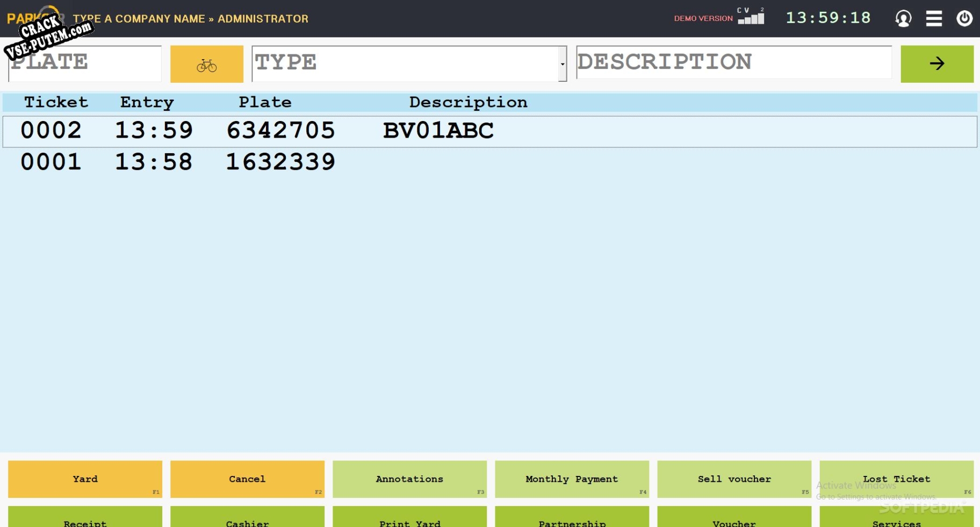Click the bicycle vehicle type icon
This screenshot has height=527, width=980.
pos(206,64)
